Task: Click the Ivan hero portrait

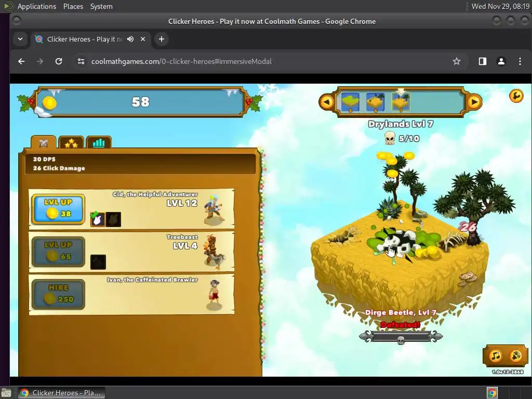Action: click(x=215, y=295)
